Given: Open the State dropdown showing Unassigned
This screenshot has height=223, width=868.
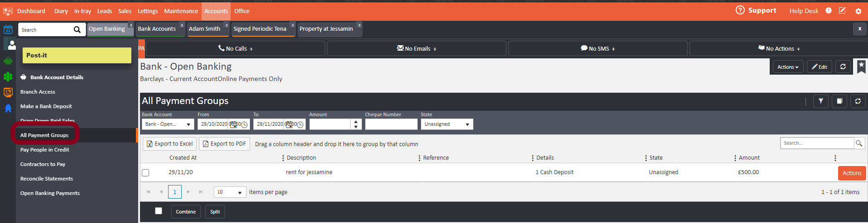Looking at the screenshot, I should pyautogui.click(x=467, y=124).
